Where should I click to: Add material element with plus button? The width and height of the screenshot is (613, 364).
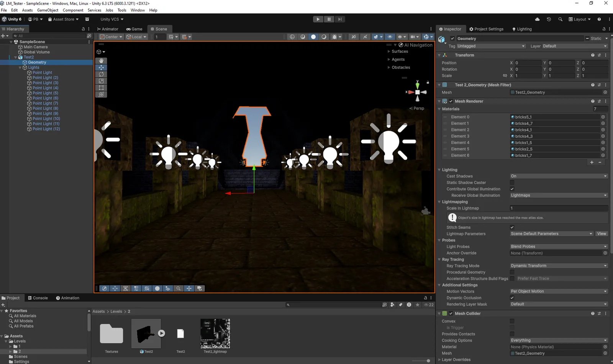pos(592,162)
